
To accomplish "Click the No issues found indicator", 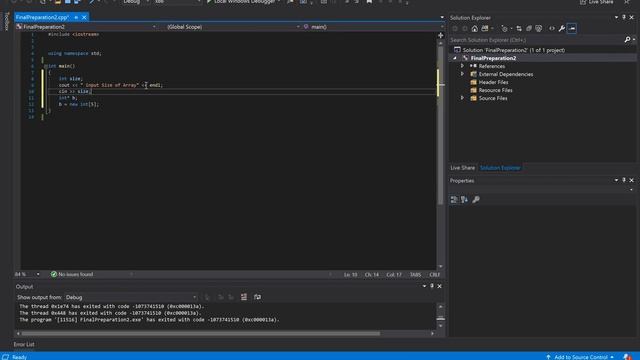I will [x=72, y=275].
